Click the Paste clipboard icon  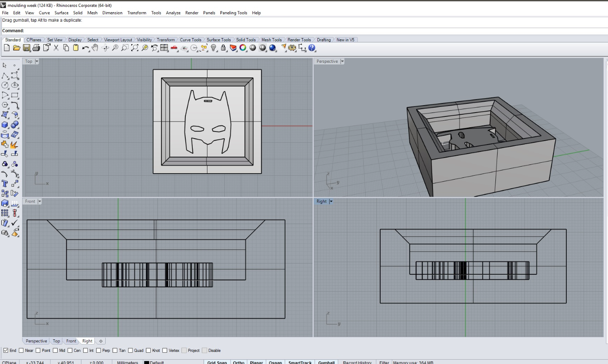pyautogui.click(x=76, y=48)
